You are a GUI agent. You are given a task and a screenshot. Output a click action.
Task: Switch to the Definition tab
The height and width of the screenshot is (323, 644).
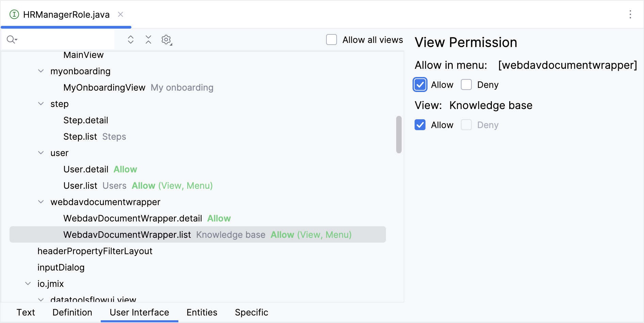72,312
